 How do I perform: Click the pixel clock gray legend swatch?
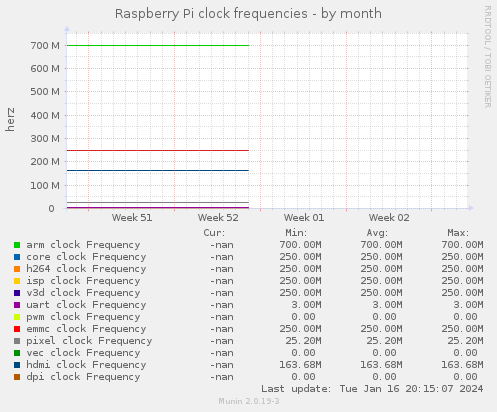pyautogui.click(x=17, y=341)
